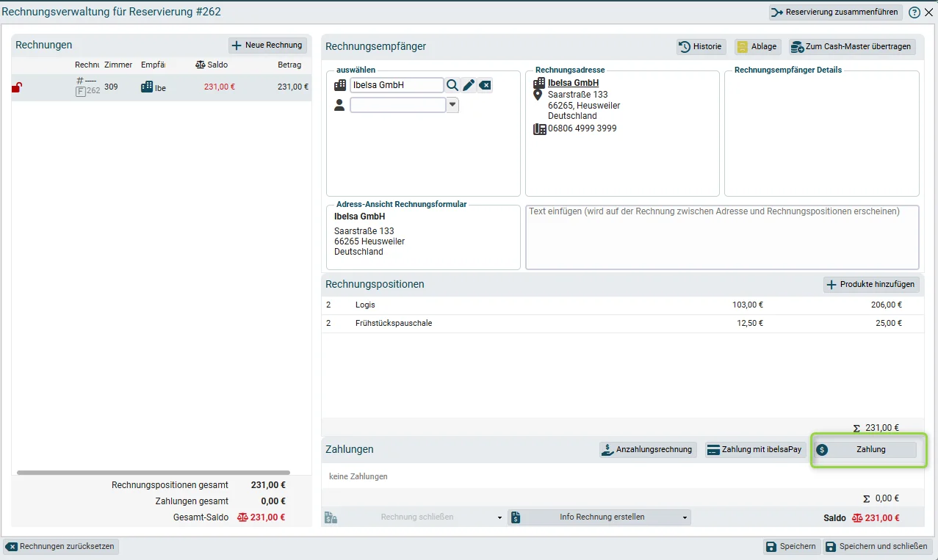Click the red scale icon next to Gesamt-Saldo

tap(242, 517)
